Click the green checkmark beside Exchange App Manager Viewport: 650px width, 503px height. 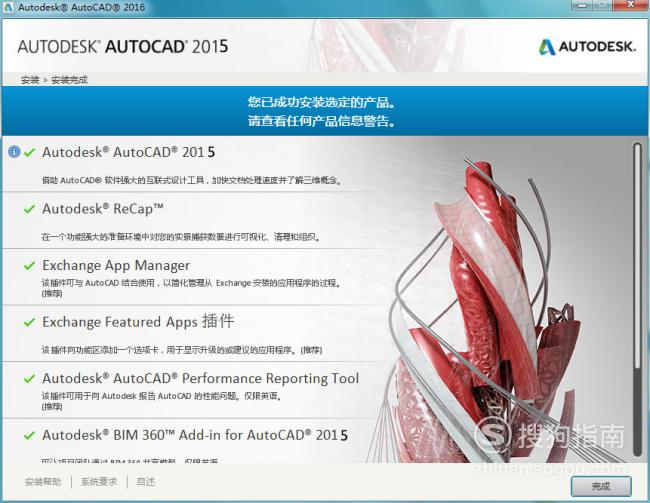29,265
